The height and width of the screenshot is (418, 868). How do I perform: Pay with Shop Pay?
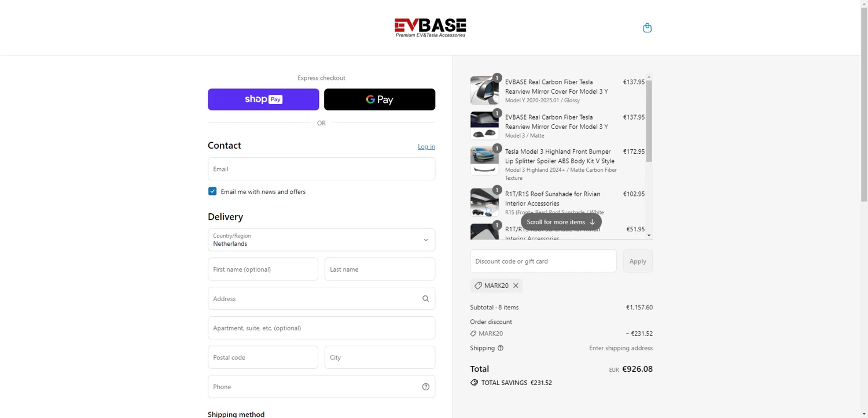click(x=263, y=99)
